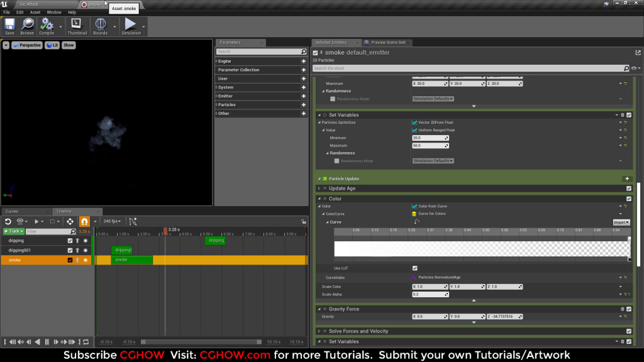Screen dimensions: 644x362
Task: Generate a Thumbnail from the toolbar
Action: click(77, 26)
